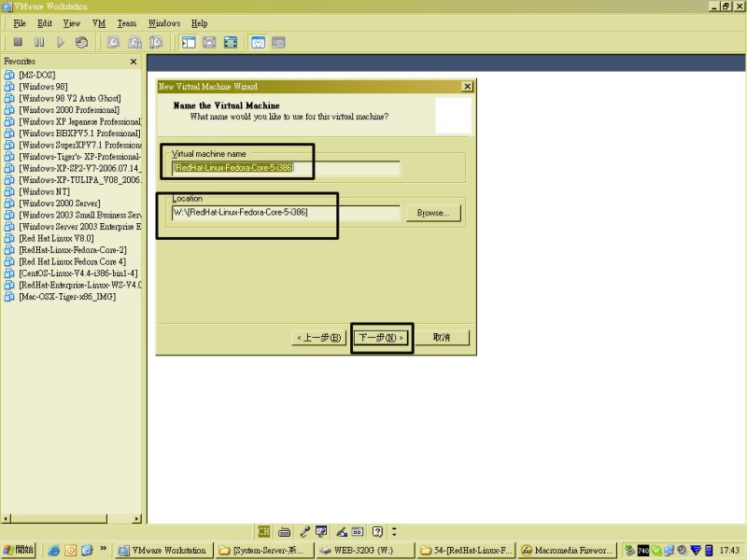Switch to the Macromedia Fireworks taskbar button

point(567,551)
